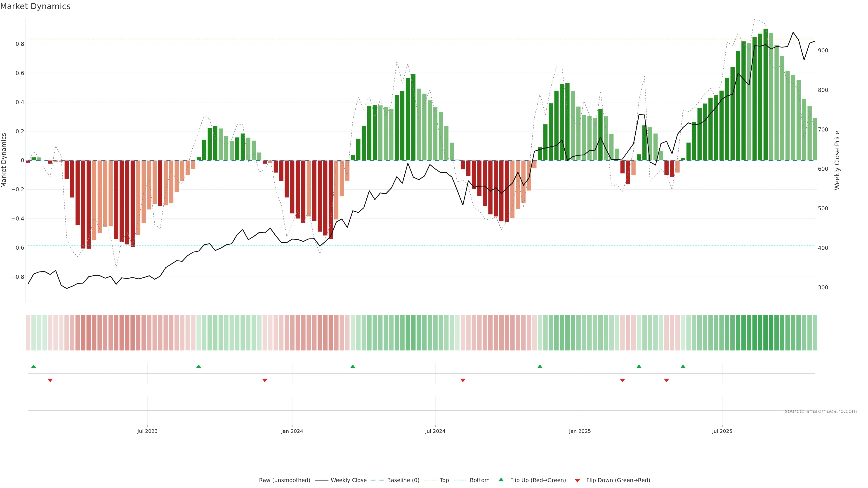
Task: Click the red flip-down marker before Jan 2024
Action: tap(264, 380)
